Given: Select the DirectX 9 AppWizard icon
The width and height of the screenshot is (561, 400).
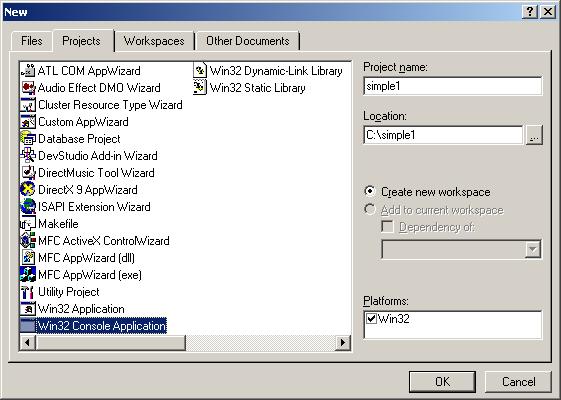Looking at the screenshot, I should (x=28, y=190).
